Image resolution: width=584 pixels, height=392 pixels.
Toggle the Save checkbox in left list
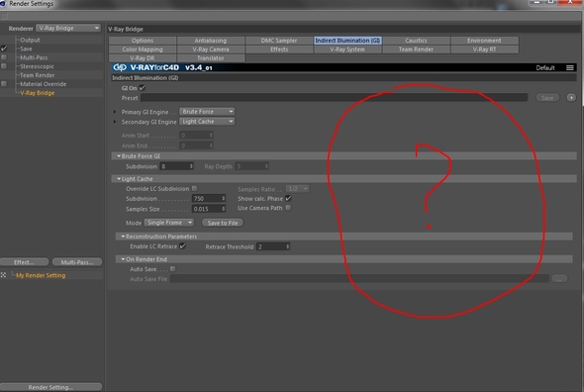click(x=4, y=49)
